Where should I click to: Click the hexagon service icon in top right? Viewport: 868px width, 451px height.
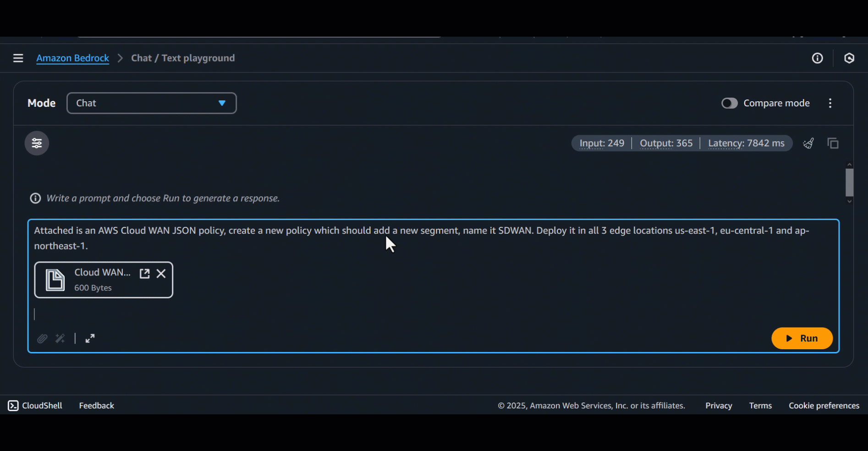pos(850,58)
